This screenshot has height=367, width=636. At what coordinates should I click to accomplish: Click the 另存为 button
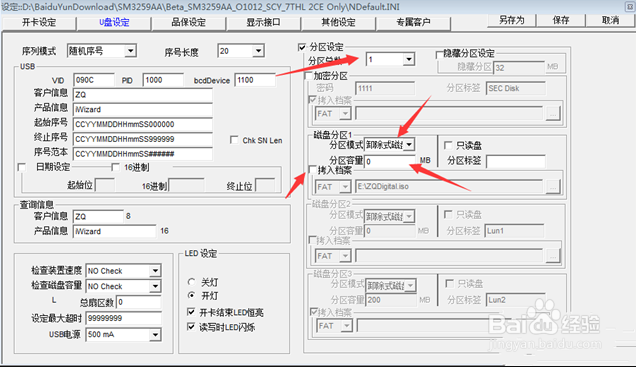[x=511, y=20]
